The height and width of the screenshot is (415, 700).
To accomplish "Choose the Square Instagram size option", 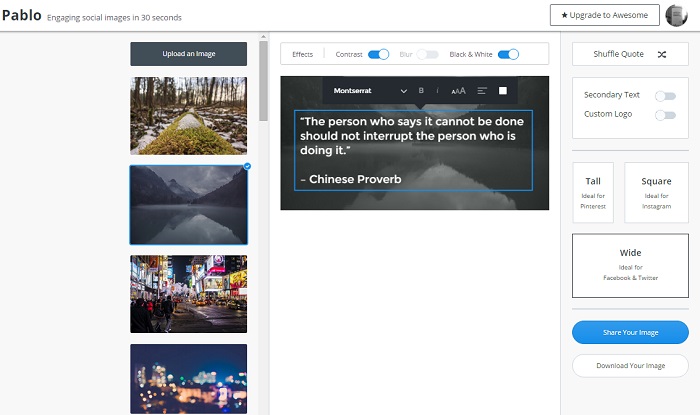I will point(656,192).
